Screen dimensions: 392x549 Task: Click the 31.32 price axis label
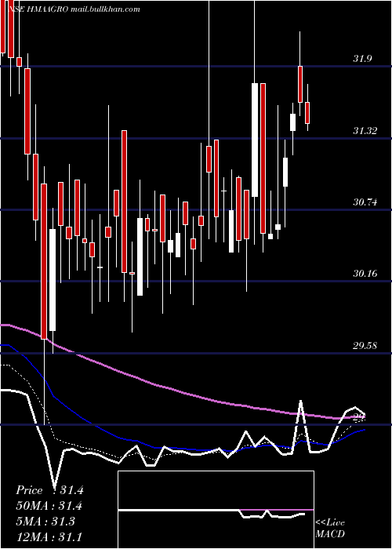(365, 131)
